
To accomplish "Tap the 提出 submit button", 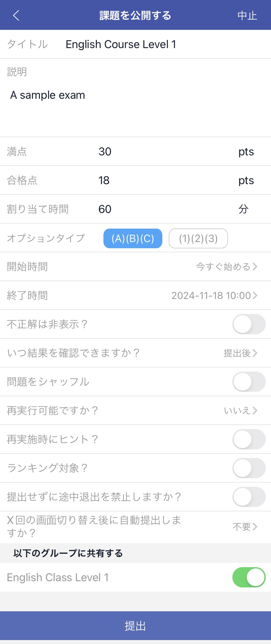I will point(135,626).
